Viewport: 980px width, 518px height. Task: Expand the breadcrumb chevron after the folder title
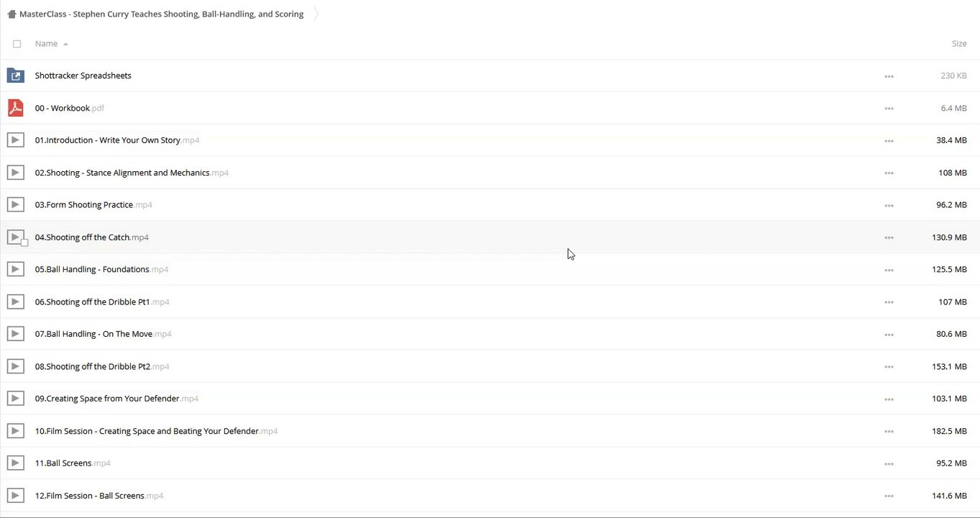(x=316, y=14)
